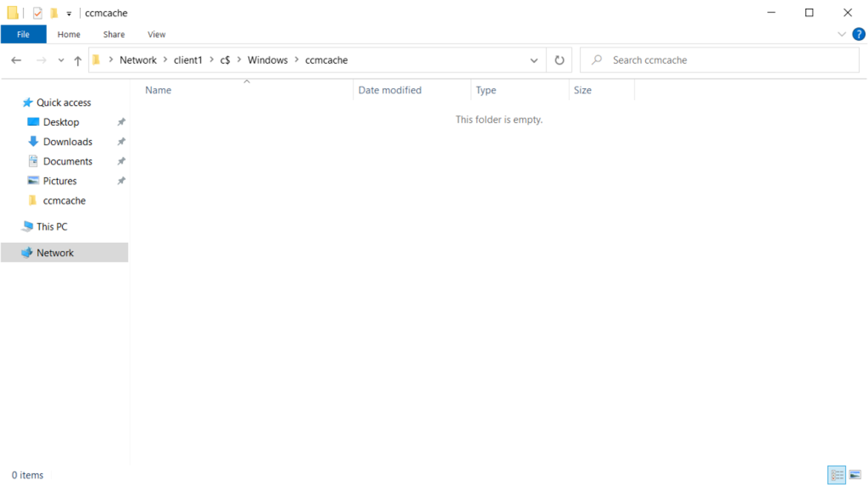Close the ccmcache window
The width and height of the screenshot is (868, 485).
848,13
